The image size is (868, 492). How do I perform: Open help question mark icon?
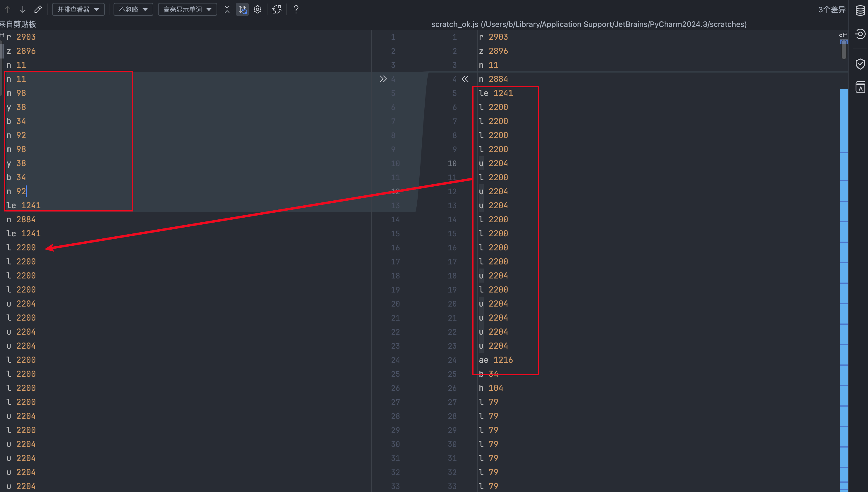click(296, 9)
